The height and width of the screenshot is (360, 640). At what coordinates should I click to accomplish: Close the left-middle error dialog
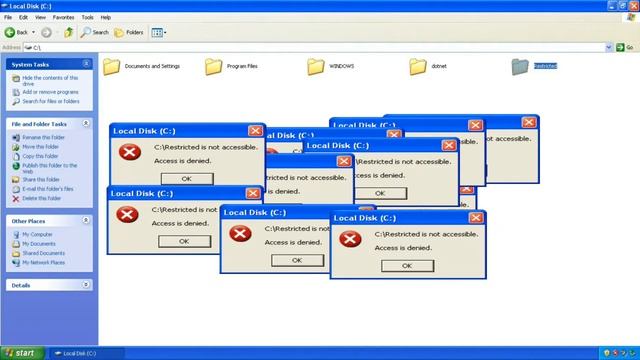tap(253, 193)
